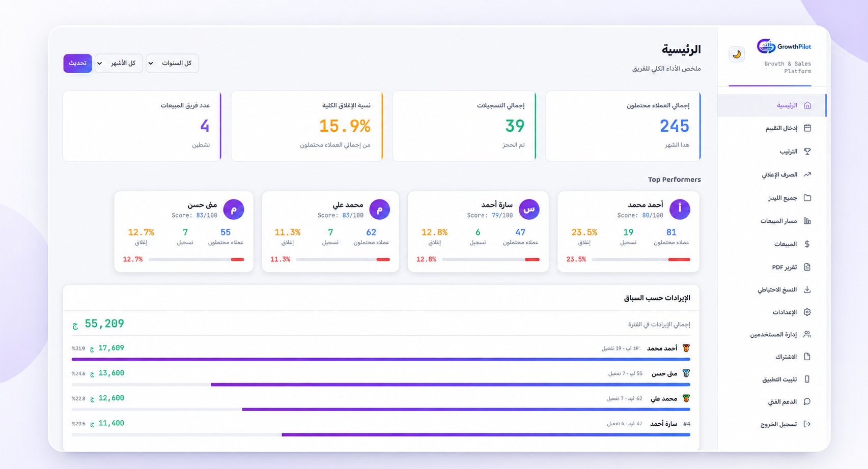Click the bronze medal beside محمد علي revenue row
The image size is (868, 469).
(x=686, y=398)
